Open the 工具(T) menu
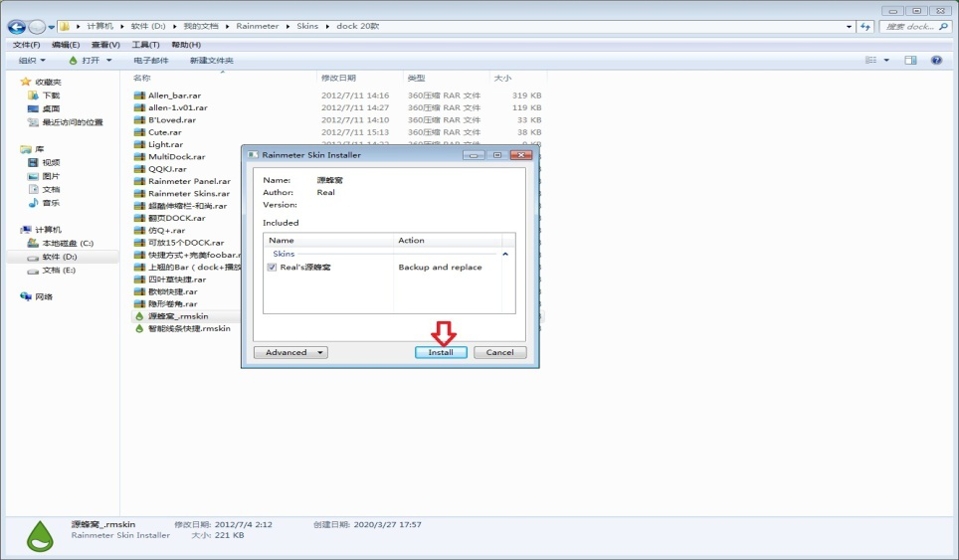959x560 pixels. (145, 45)
